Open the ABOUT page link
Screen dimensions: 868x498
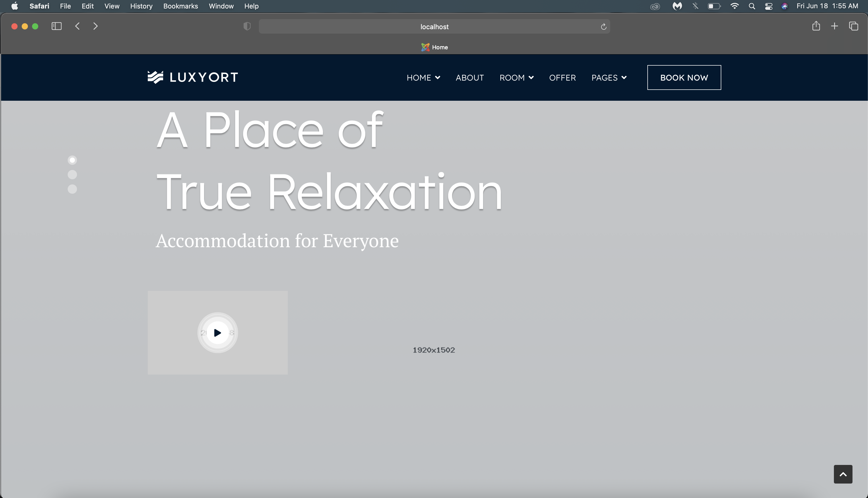coord(470,78)
